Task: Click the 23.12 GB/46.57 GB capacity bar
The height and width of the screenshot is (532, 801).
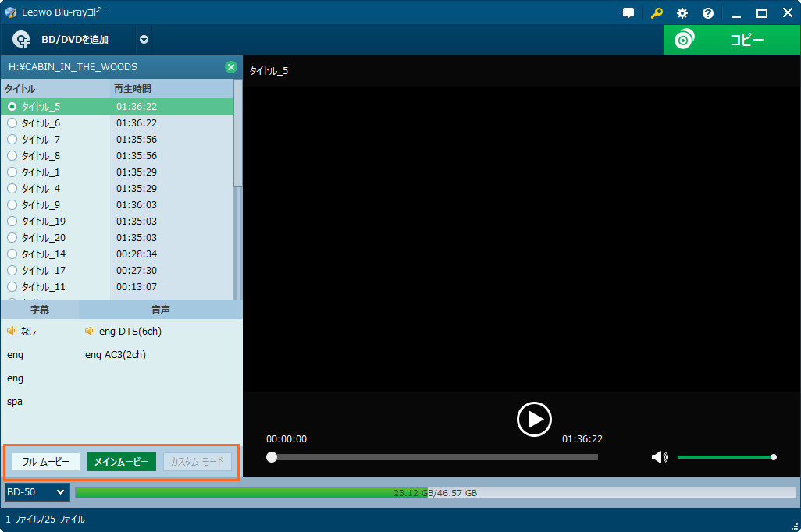Action: [435, 493]
